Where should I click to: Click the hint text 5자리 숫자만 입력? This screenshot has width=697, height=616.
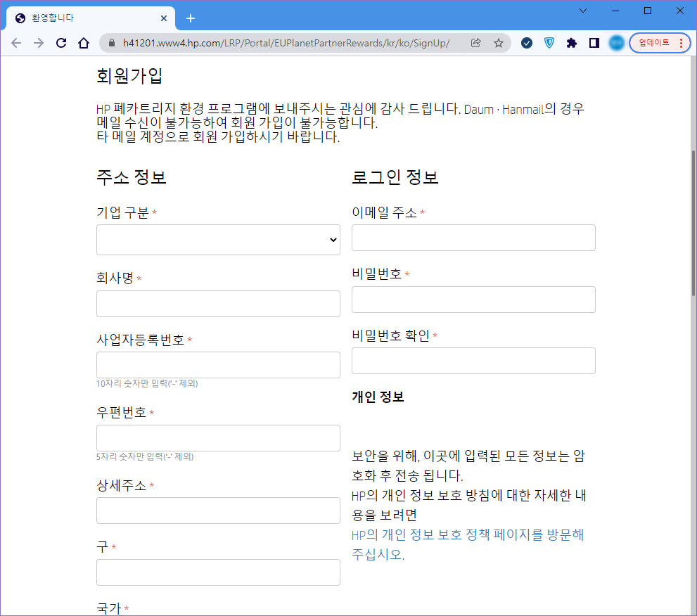click(145, 456)
